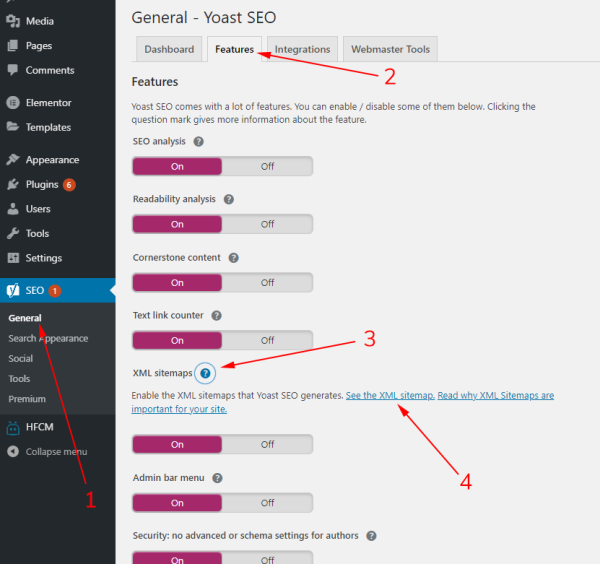600x564 pixels.
Task: Set XML sitemaps to On
Action: click(x=177, y=445)
